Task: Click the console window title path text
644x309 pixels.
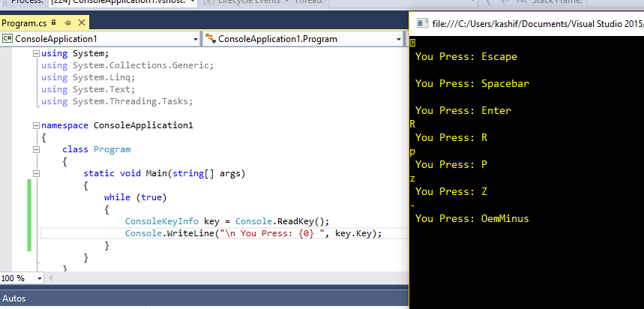Action: 538,23
